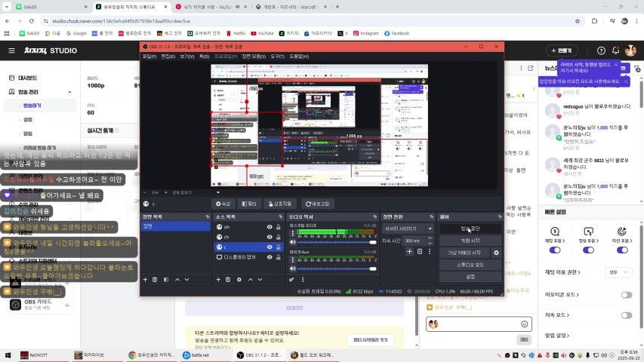Increase transition duration with up arrow
This screenshot has height=362, width=644.
(x=430, y=238)
